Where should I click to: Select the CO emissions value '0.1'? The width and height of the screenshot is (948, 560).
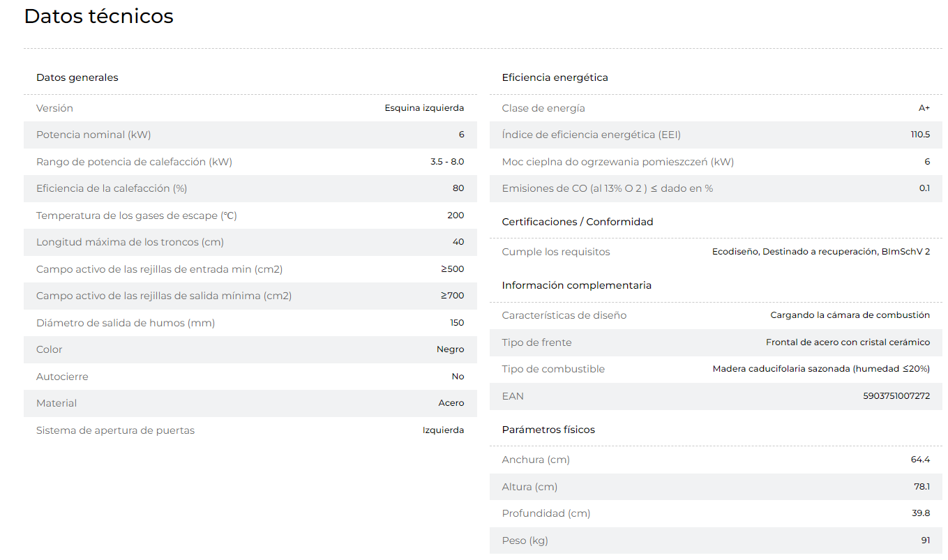point(924,188)
